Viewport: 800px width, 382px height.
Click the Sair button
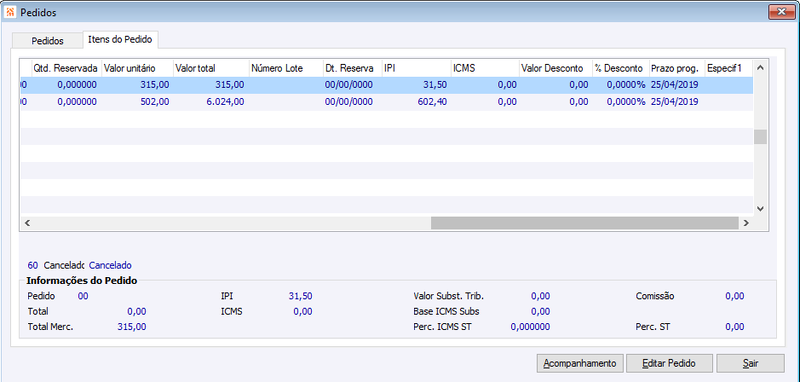tap(750, 364)
